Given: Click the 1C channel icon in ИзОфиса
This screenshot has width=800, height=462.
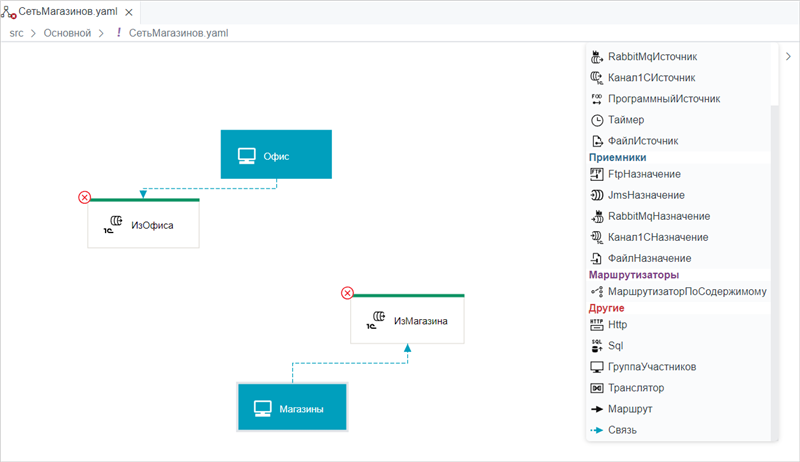Looking at the screenshot, I should click(113, 224).
